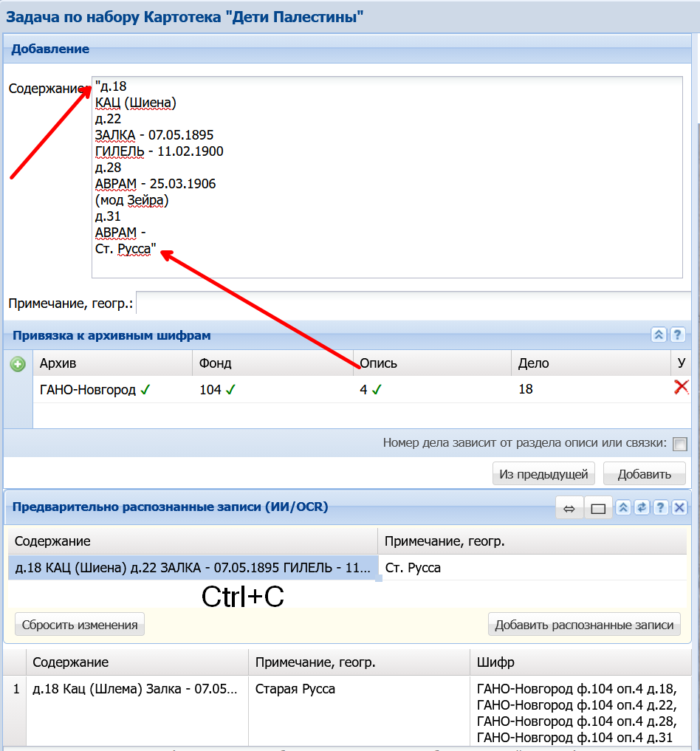Click Добавить распознанные записи button
The height and width of the screenshot is (751, 700).
coord(584,625)
